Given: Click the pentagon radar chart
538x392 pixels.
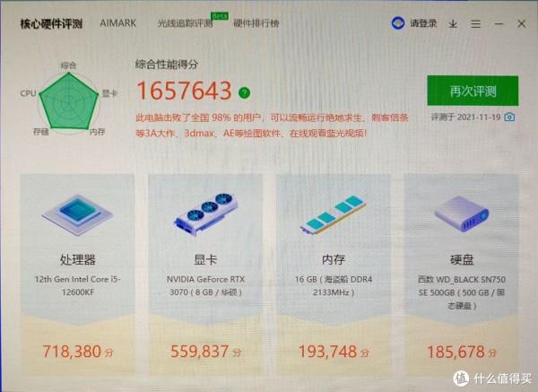Looking at the screenshot, I should pyautogui.click(x=69, y=101).
